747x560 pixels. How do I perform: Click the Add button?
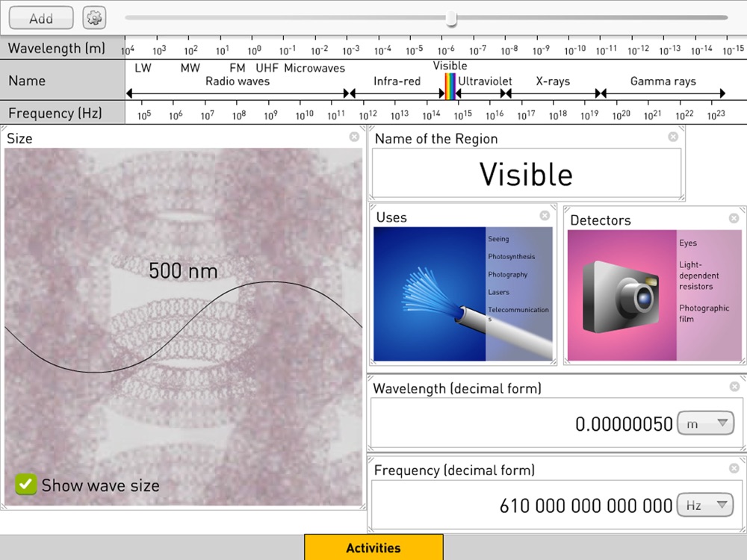[x=41, y=18]
